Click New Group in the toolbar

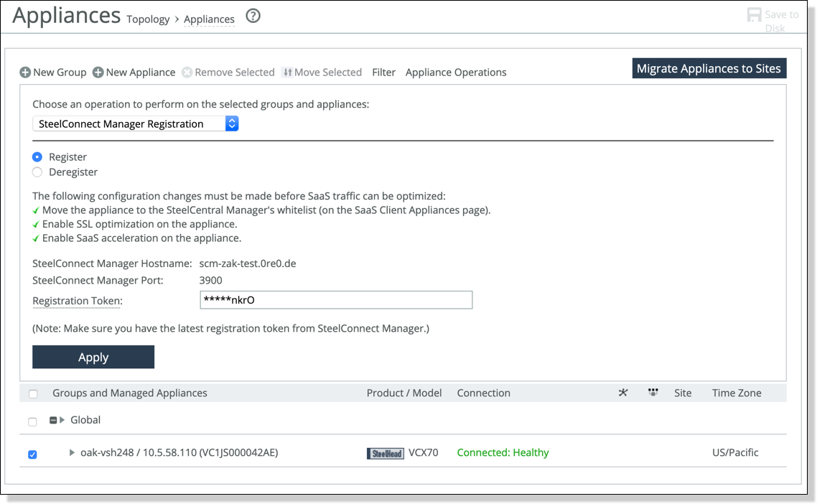[x=60, y=73]
